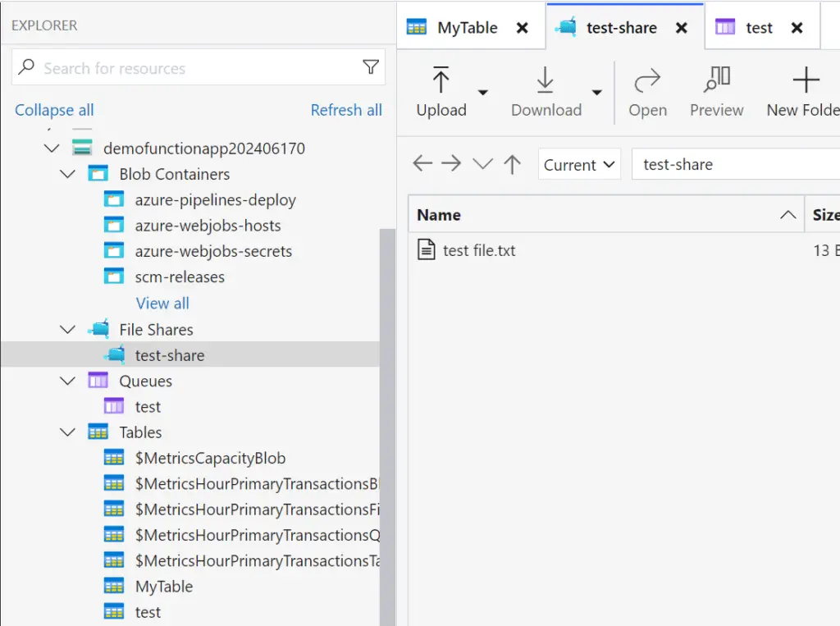Create a New Folder in test-share
Image resolution: width=840 pixels, height=626 pixels.
[805, 90]
